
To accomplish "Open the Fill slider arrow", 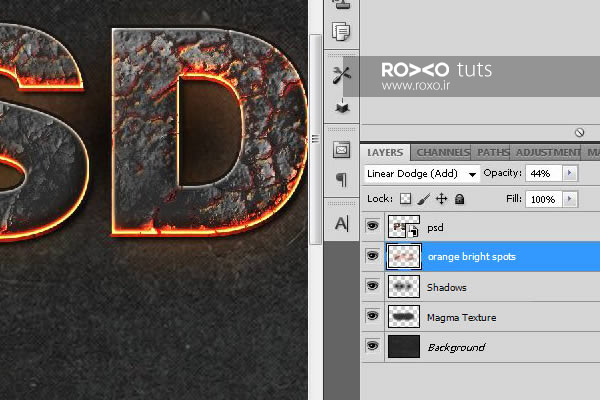I will tap(570, 199).
